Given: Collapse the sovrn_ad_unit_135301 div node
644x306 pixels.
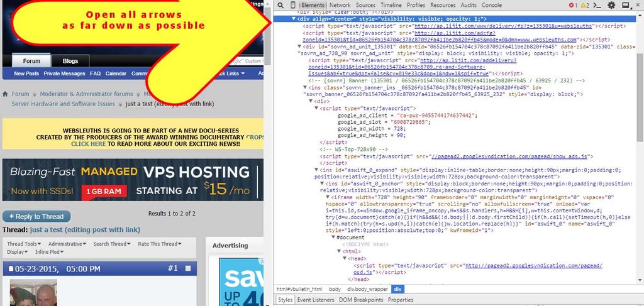Looking at the screenshot, I should click(300, 46).
